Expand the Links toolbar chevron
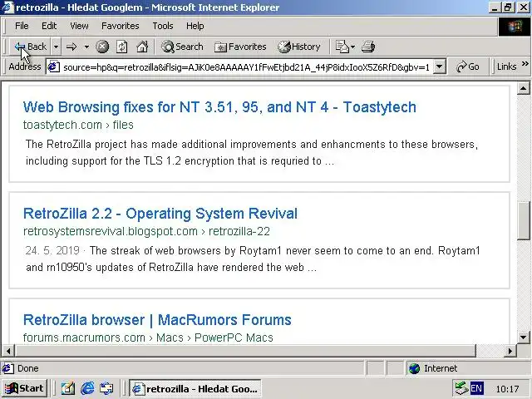This screenshot has height=399, width=532. pos(525,64)
